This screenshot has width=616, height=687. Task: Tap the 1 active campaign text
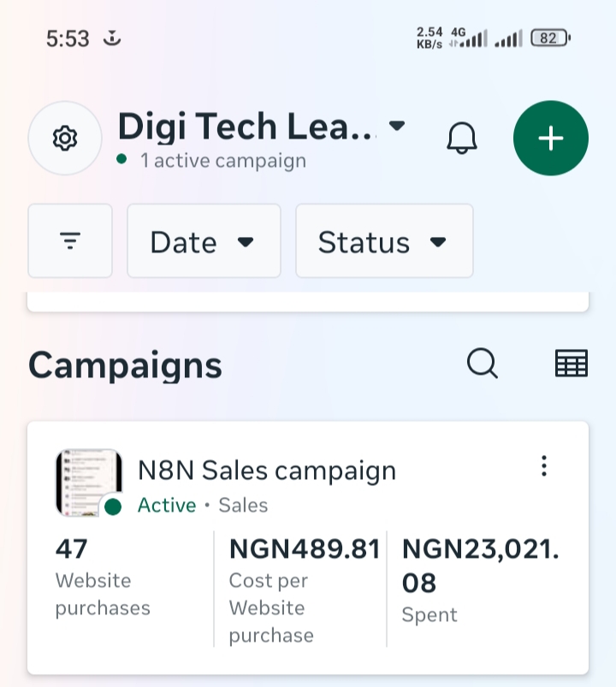pos(223,160)
